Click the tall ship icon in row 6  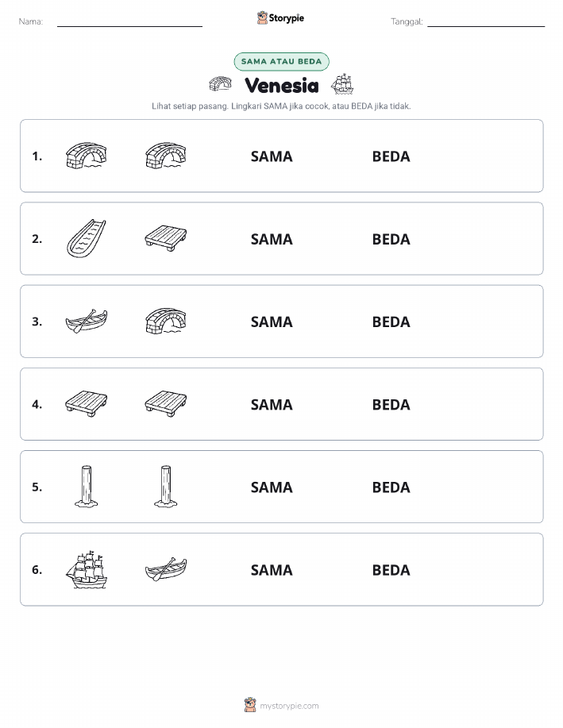(x=87, y=570)
